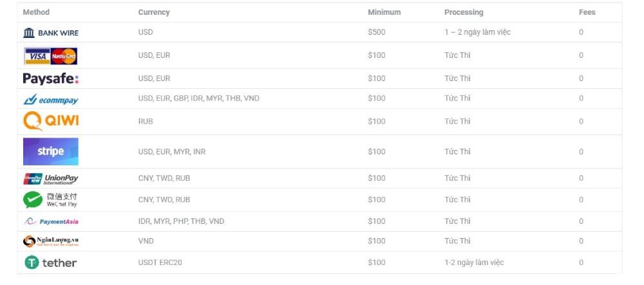Click the RUB currency in the QIWI row
The height and width of the screenshot is (285, 644).
coord(146,122)
